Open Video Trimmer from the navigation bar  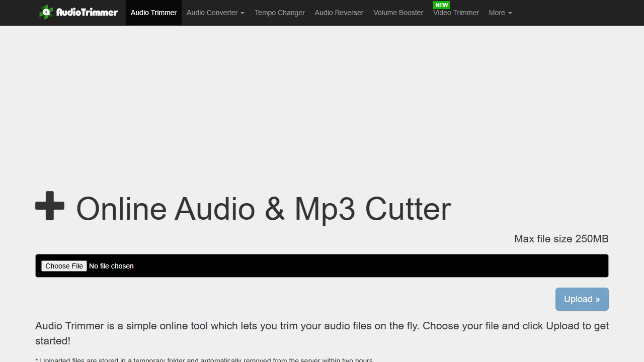click(x=456, y=13)
